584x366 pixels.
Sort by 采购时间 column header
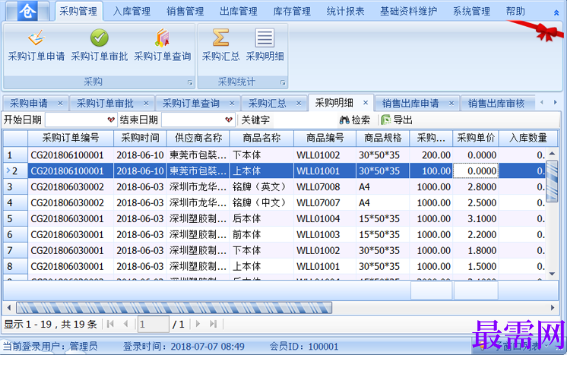(140, 138)
